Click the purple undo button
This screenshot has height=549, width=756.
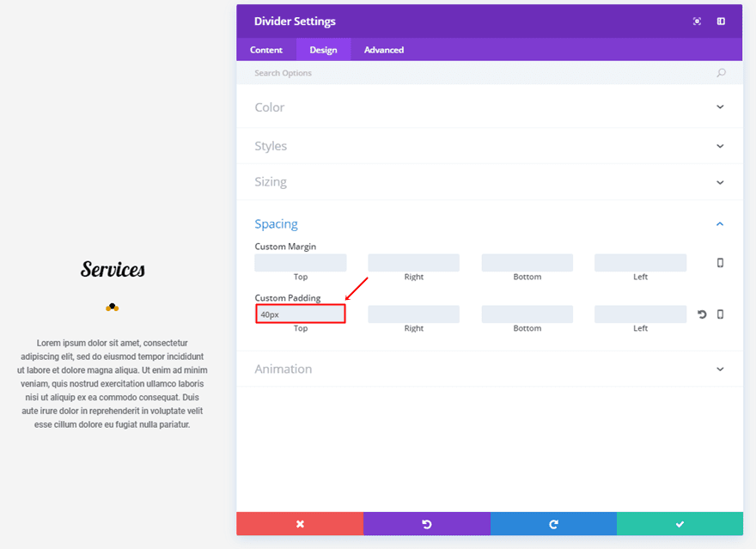(427, 524)
